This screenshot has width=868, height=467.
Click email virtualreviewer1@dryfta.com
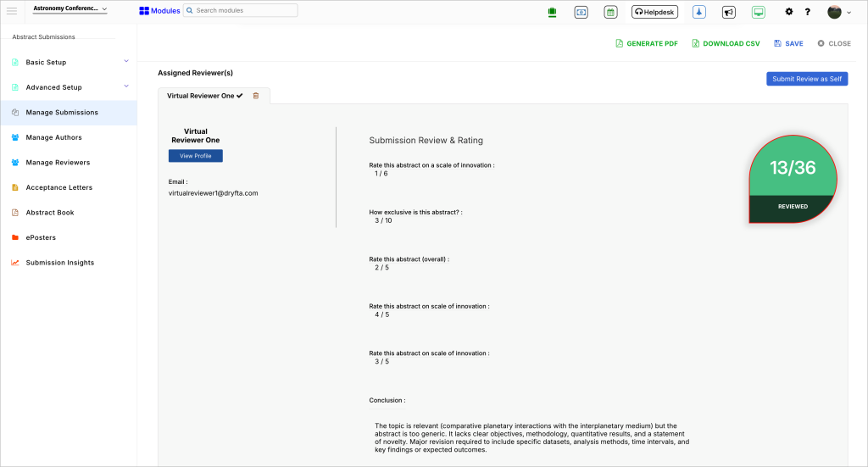click(213, 193)
